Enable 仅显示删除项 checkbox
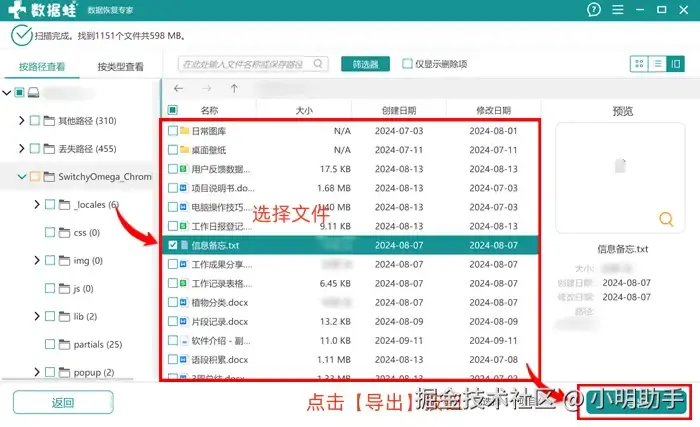The image size is (700, 427). (x=407, y=63)
